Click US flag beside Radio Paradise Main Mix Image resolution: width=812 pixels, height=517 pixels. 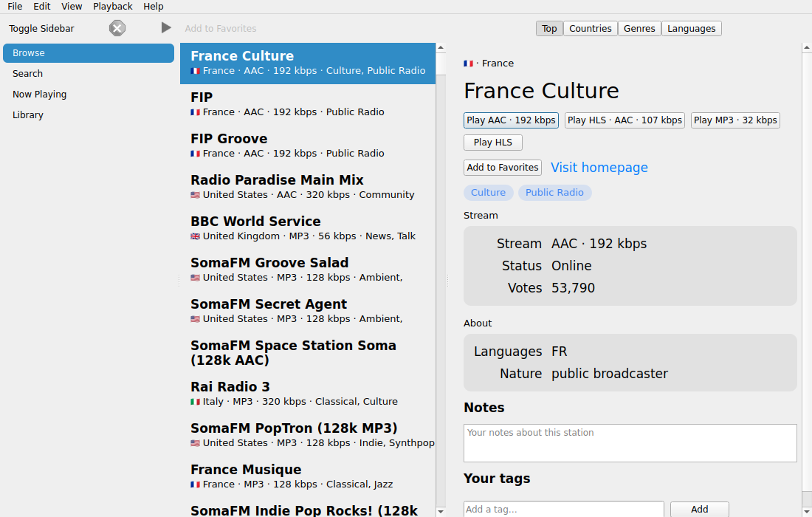195,195
